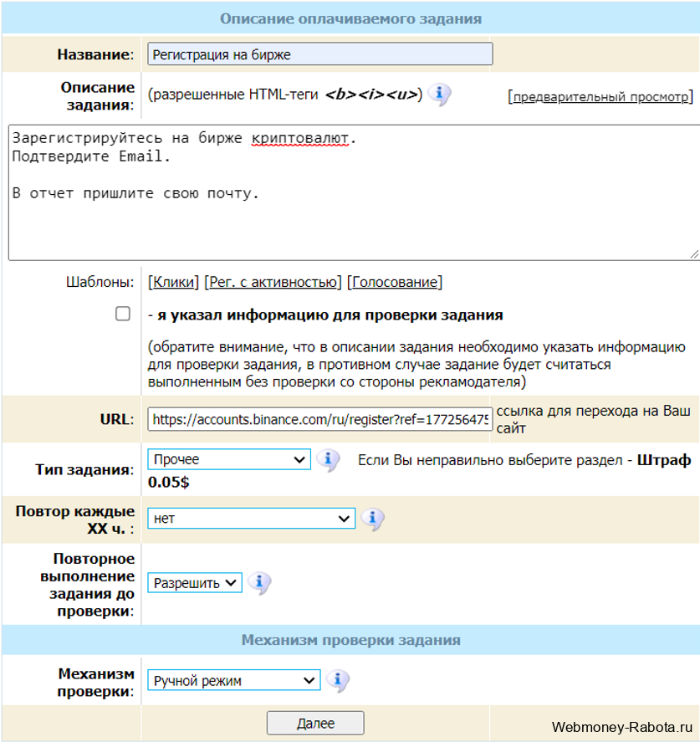Click the 0.05$ price text

pos(168,482)
